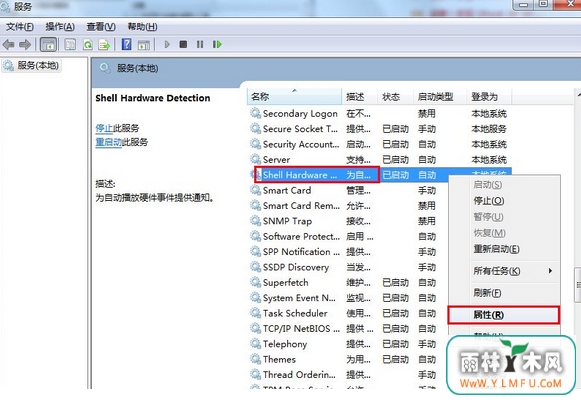
Task: Choose 属性(R) in the context menu
Action: click(504, 315)
